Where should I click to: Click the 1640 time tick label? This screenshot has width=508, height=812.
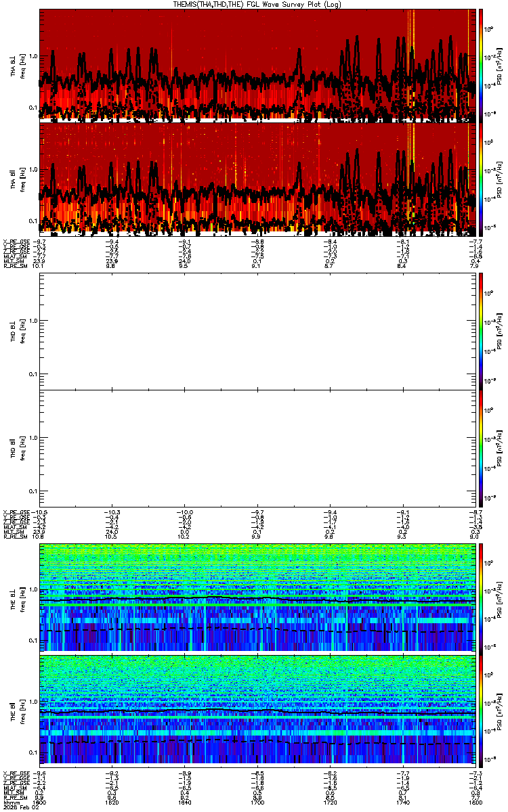click(x=185, y=803)
